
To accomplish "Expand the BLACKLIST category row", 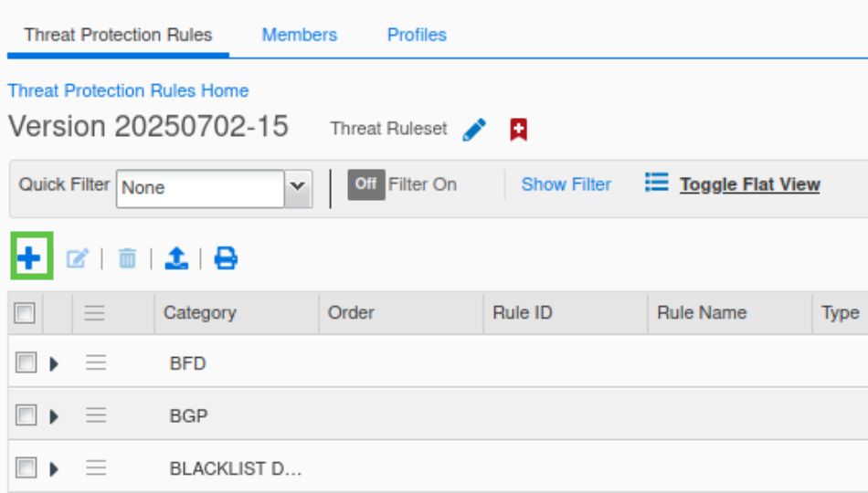I will click(54, 469).
